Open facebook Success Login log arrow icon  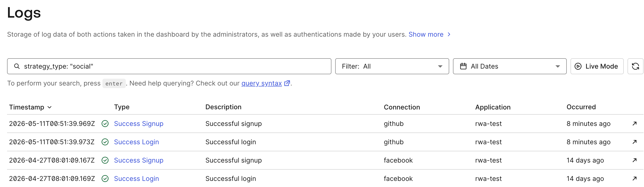tap(635, 179)
